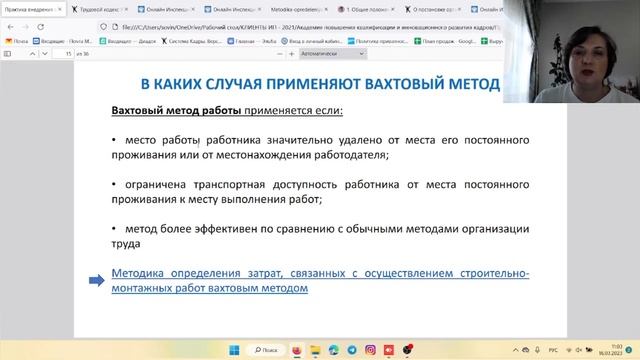Close the Metodika opredeleniya tab
Screen dimensions: 640x360
coord(326,9)
